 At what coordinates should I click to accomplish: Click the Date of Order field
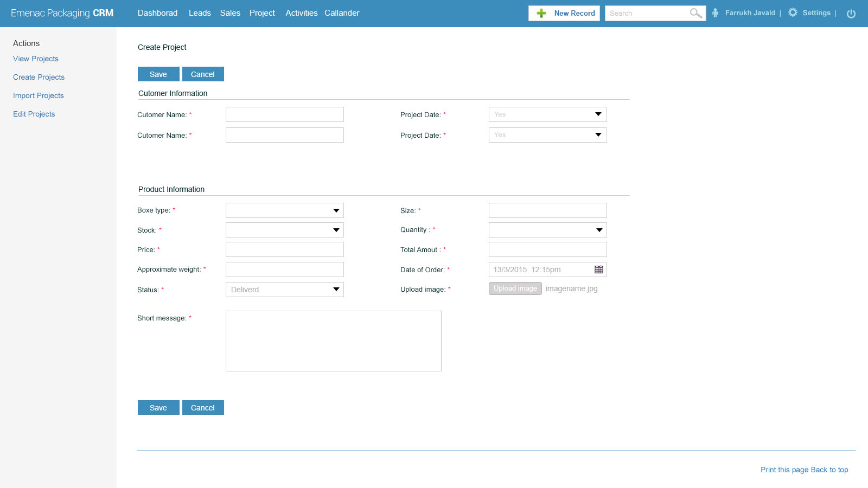pyautogui.click(x=547, y=269)
